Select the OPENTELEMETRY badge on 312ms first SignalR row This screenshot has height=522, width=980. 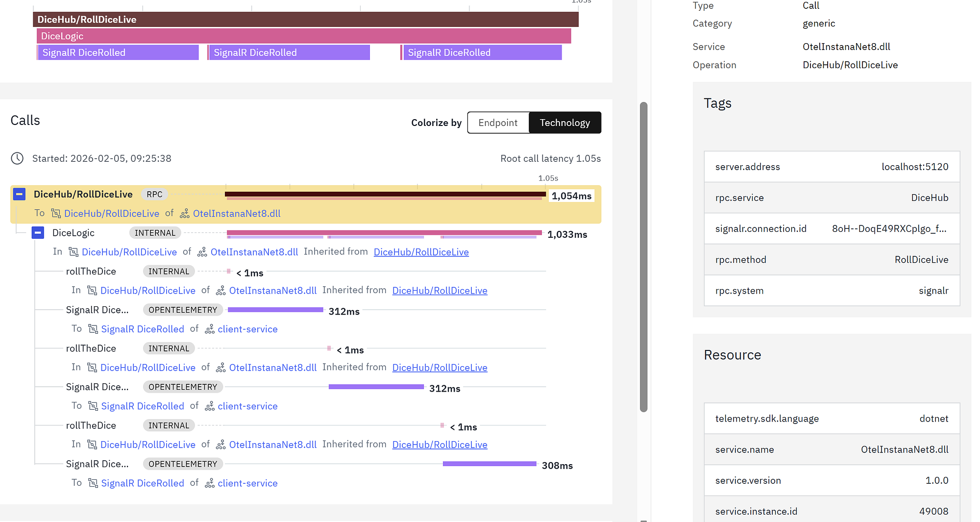[183, 310]
